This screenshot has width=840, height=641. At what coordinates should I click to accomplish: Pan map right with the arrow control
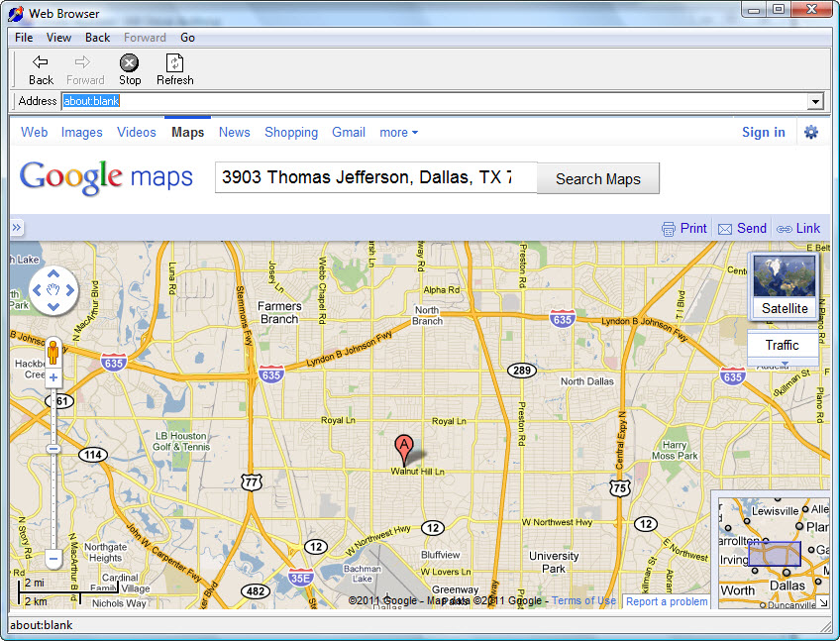tap(69, 290)
